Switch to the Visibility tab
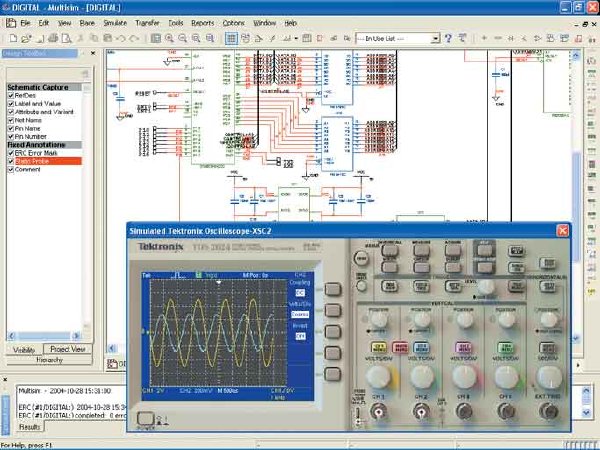 point(24,350)
